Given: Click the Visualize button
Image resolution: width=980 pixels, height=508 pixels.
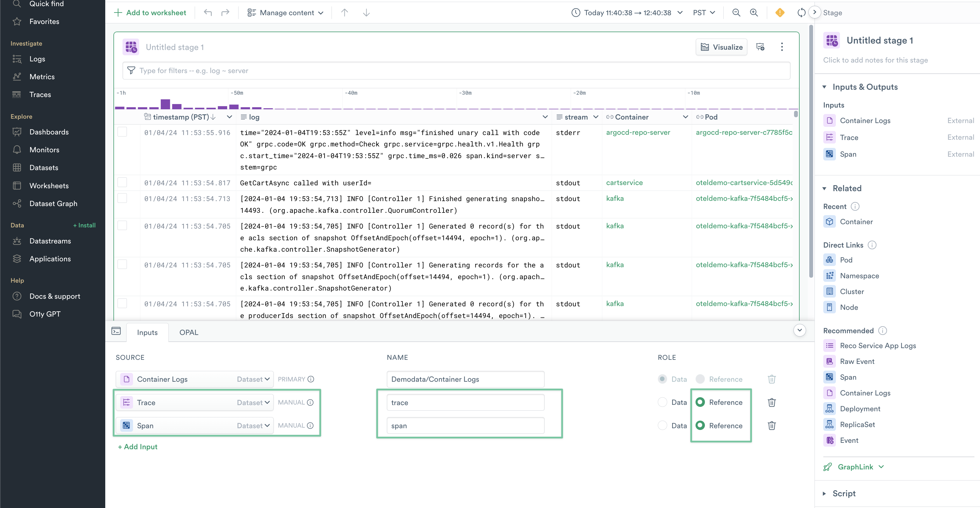Looking at the screenshot, I should 721,47.
